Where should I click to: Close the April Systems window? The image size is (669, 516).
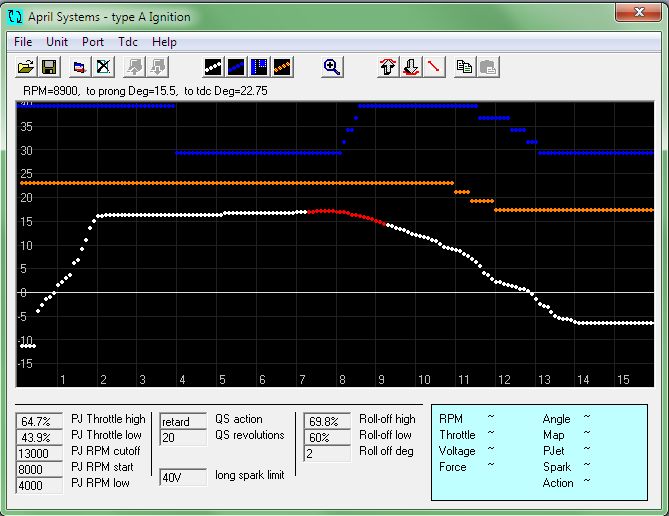click(638, 12)
